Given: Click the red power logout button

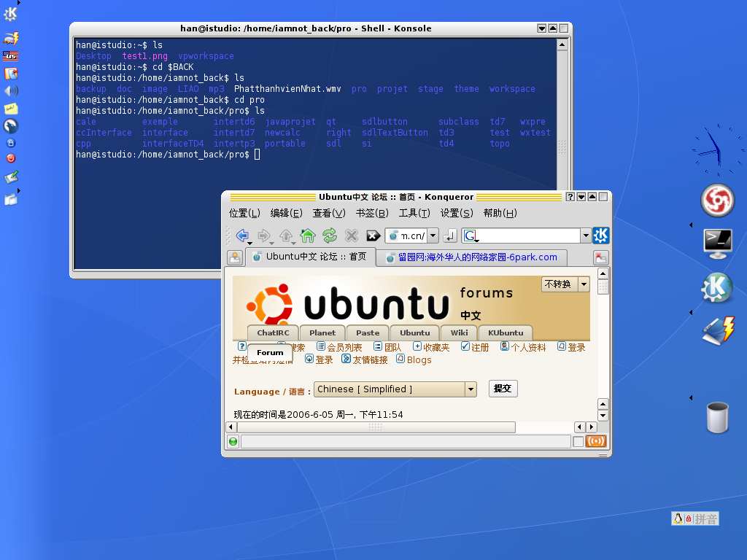Looking at the screenshot, I should (x=11, y=158).
